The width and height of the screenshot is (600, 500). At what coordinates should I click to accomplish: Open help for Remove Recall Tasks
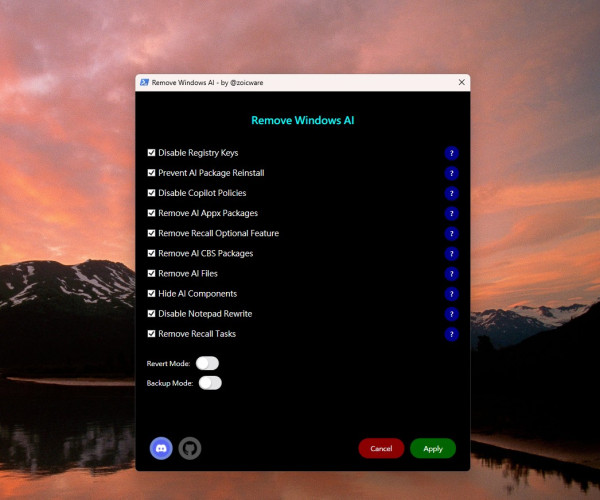click(452, 334)
